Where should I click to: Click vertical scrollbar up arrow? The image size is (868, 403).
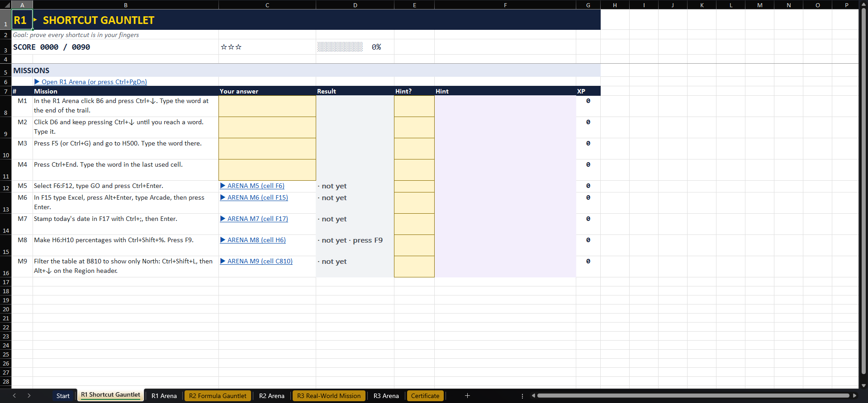pos(863,5)
